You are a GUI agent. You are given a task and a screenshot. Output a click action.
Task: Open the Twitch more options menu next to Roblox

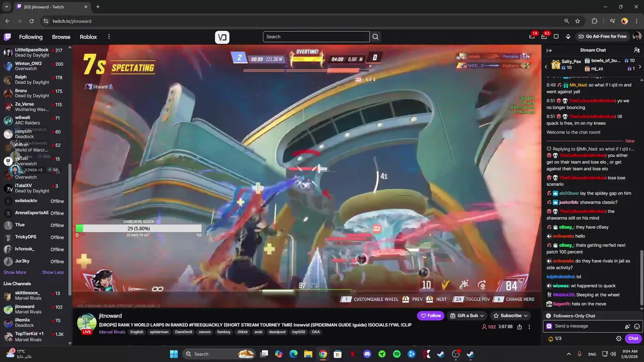point(109,37)
